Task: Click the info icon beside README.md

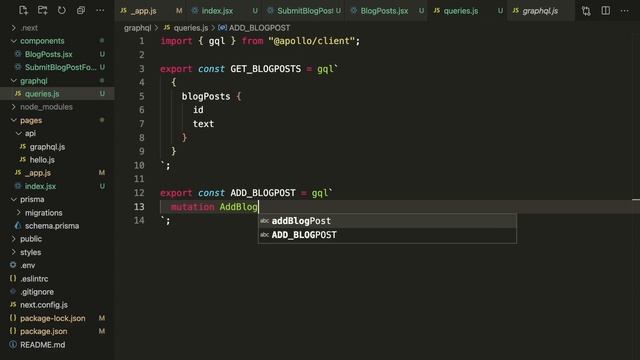Action: [13, 344]
